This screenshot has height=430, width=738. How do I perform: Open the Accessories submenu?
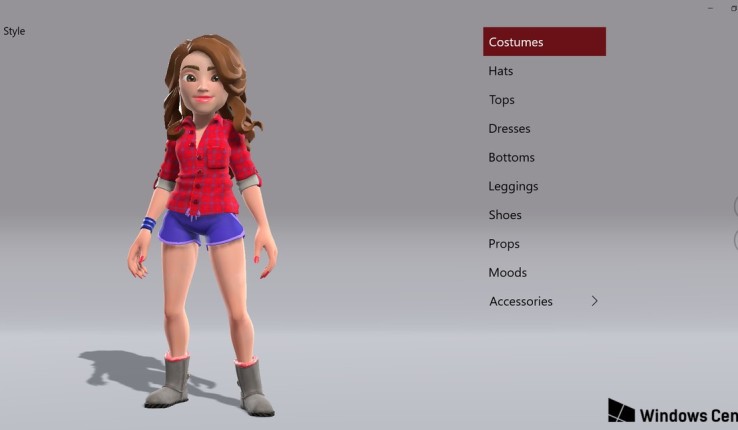click(521, 302)
